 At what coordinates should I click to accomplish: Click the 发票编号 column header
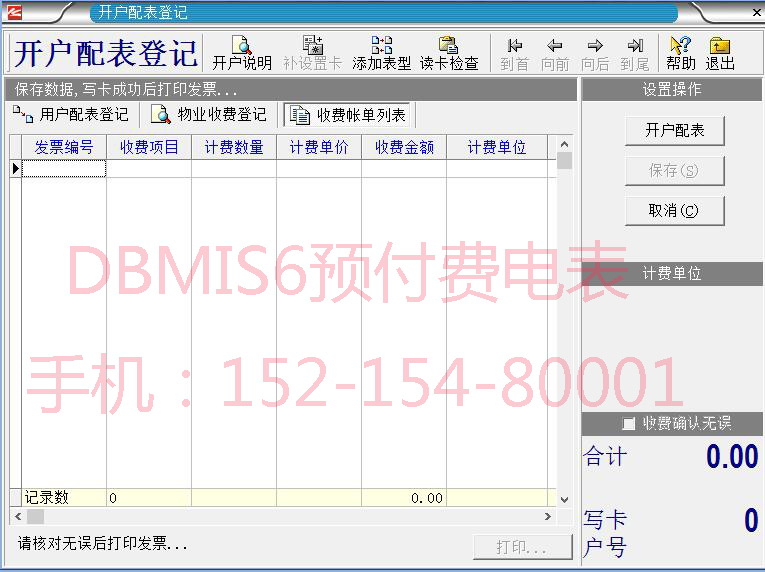(64, 147)
